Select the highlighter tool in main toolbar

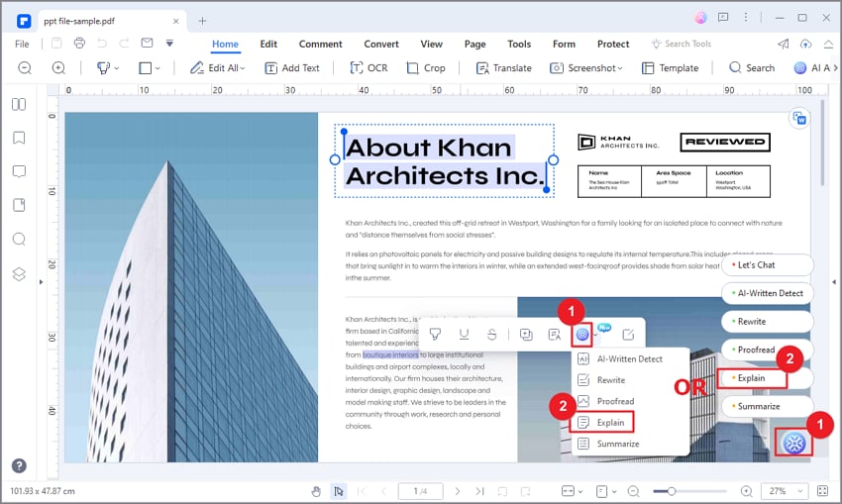[103, 67]
